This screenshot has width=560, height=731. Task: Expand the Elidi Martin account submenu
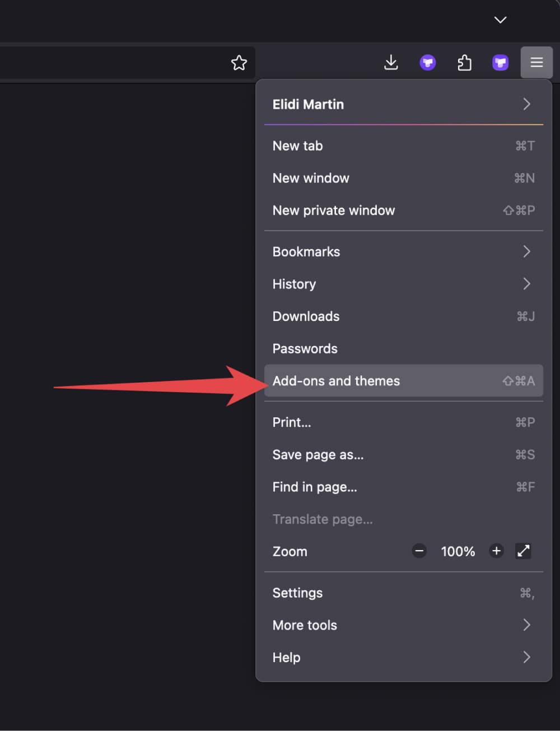404,104
